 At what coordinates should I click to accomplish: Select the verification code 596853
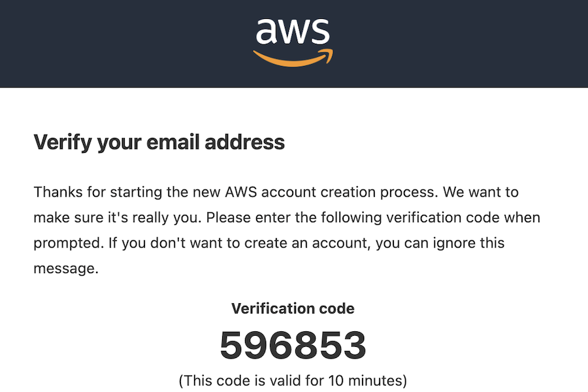click(293, 346)
